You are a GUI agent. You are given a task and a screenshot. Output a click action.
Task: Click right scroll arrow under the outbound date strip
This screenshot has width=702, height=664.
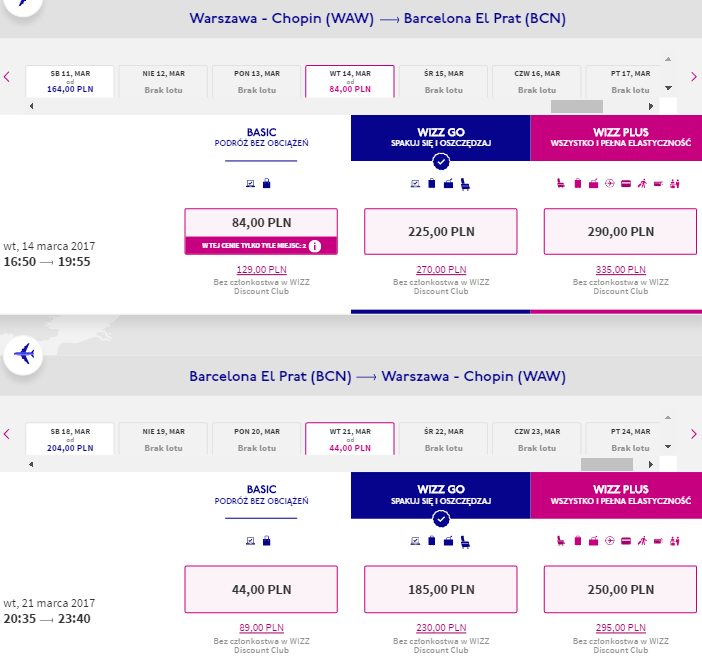651,106
